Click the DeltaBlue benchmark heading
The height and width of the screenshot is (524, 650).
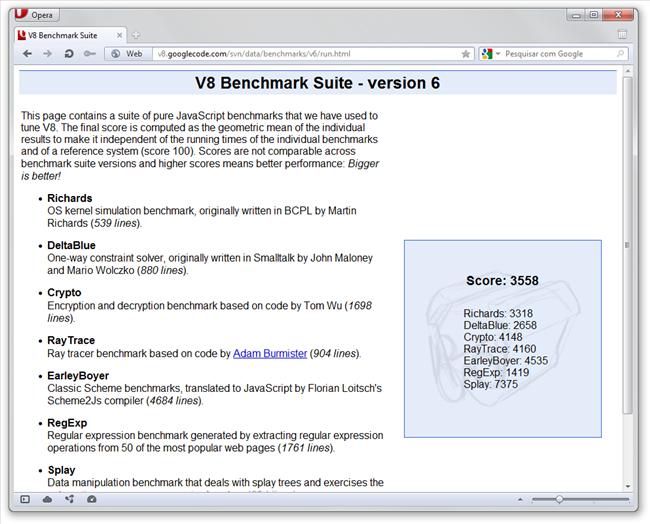click(71, 245)
